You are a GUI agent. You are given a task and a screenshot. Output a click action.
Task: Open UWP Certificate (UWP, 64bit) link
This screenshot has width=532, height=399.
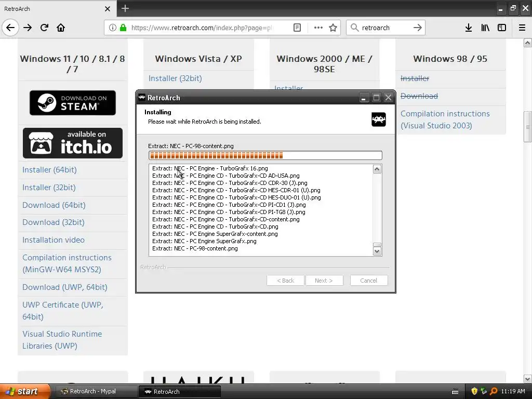pos(63,311)
